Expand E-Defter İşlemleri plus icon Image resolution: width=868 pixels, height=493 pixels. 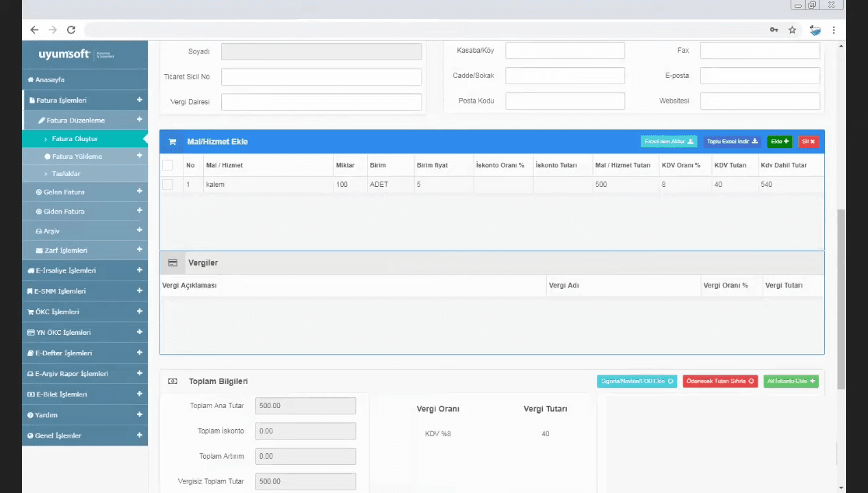pos(140,353)
